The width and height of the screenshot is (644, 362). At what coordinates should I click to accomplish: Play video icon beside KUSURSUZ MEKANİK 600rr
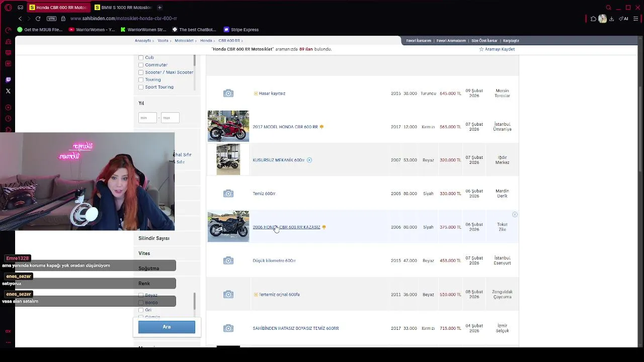[x=309, y=160]
